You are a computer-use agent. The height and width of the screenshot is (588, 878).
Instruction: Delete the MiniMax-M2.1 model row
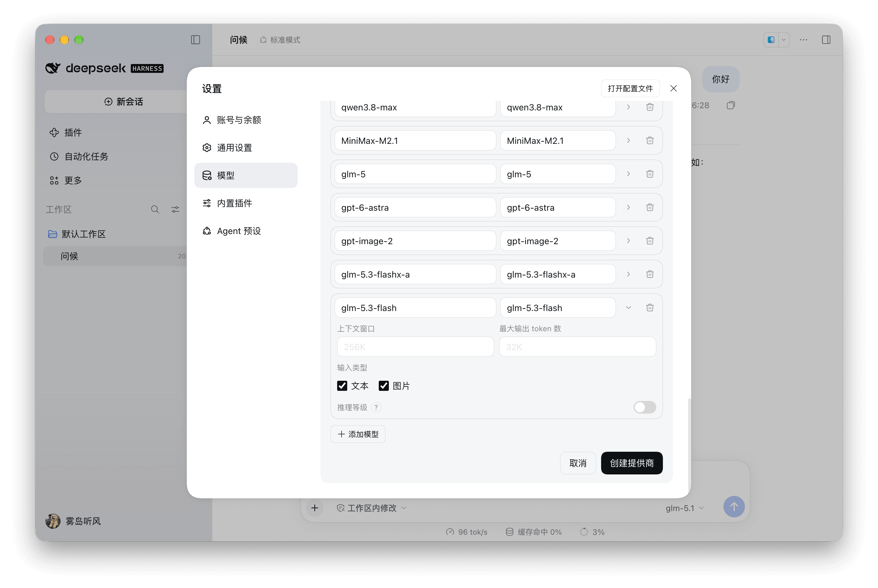pos(650,140)
